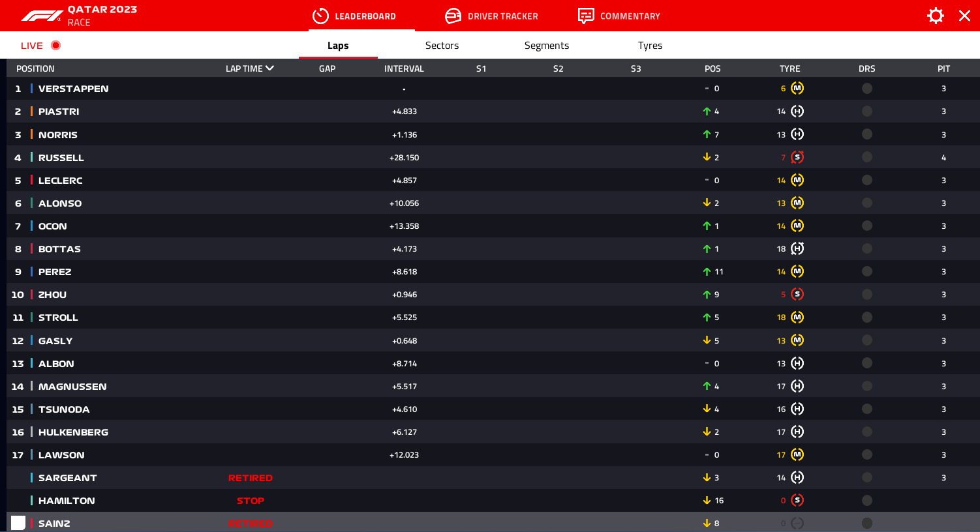Open the Commentary view

point(619,16)
